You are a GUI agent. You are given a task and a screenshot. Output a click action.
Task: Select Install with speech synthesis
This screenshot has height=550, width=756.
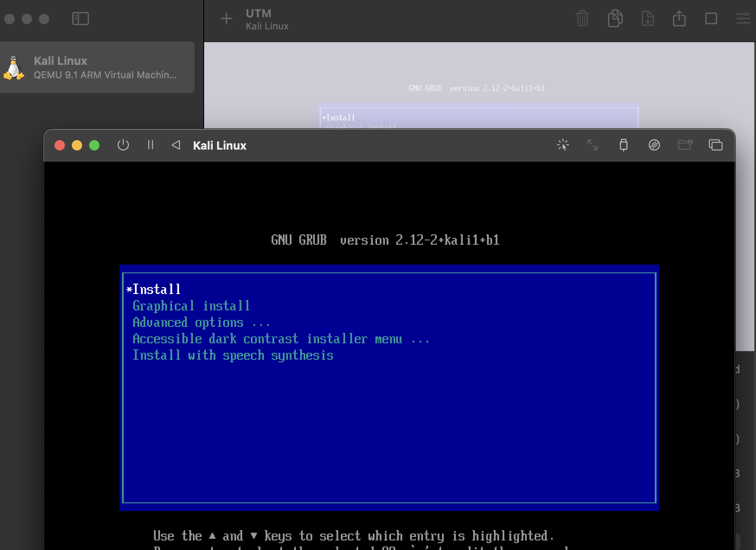click(233, 355)
